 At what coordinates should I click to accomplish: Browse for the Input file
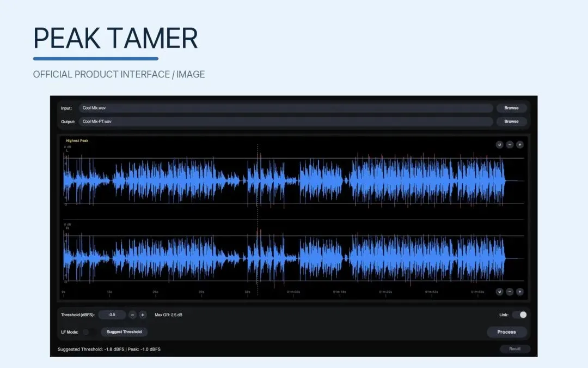coord(511,108)
